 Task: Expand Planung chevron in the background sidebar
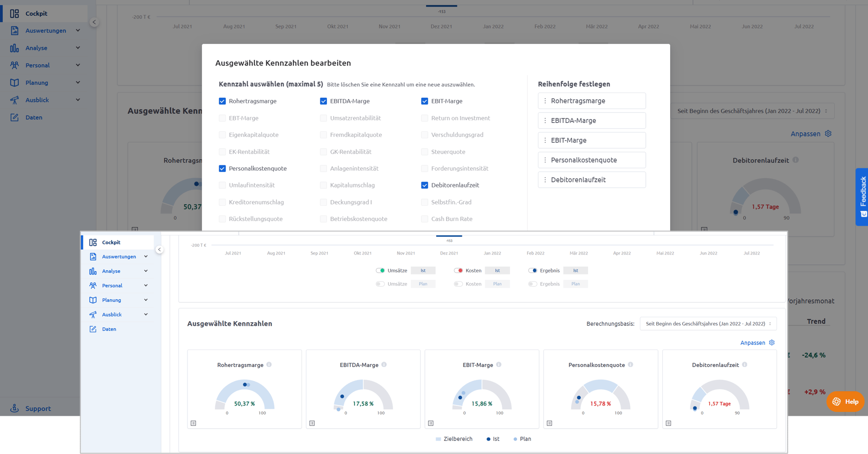[x=78, y=83]
